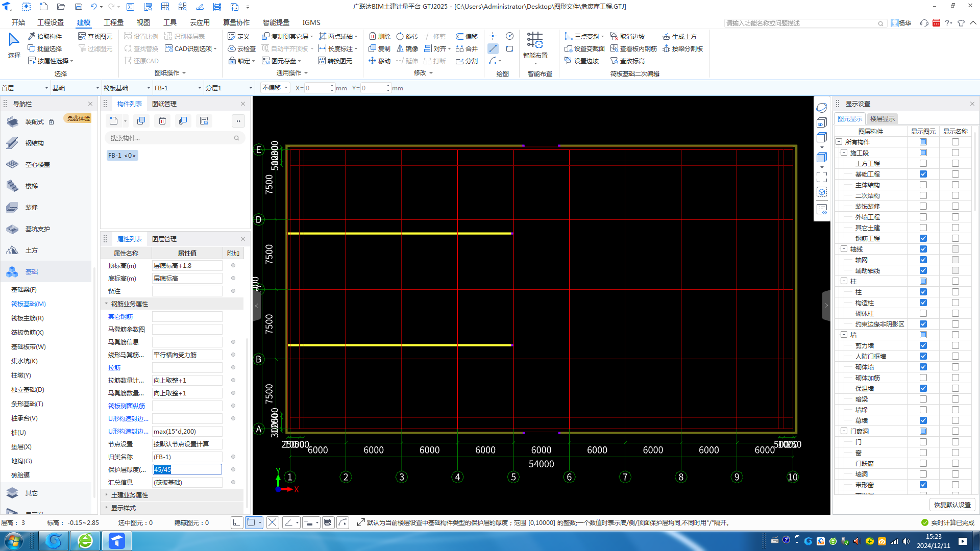
Task: Click the fit-to-screen view icon
Action: pyautogui.click(x=821, y=177)
